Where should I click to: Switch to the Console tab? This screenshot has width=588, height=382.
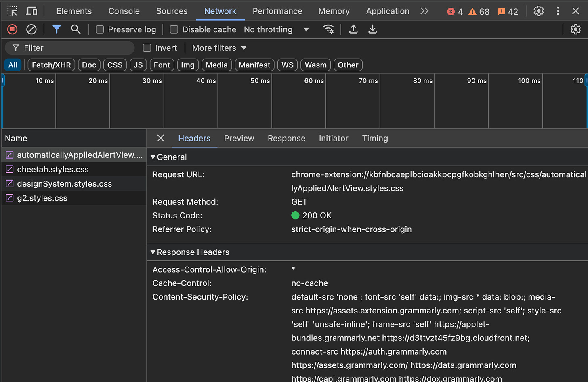tap(124, 11)
